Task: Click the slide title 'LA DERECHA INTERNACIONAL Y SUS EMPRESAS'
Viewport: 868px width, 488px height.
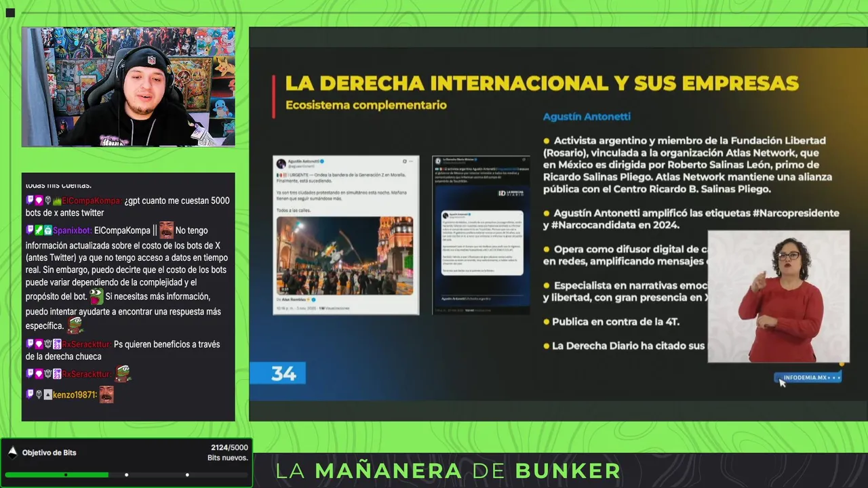Action: pos(542,83)
